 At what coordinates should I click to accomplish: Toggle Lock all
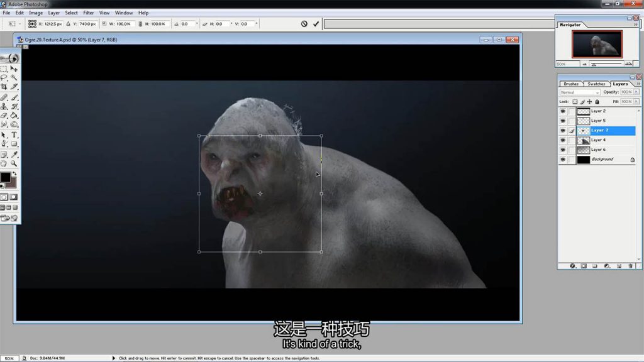[x=597, y=102]
